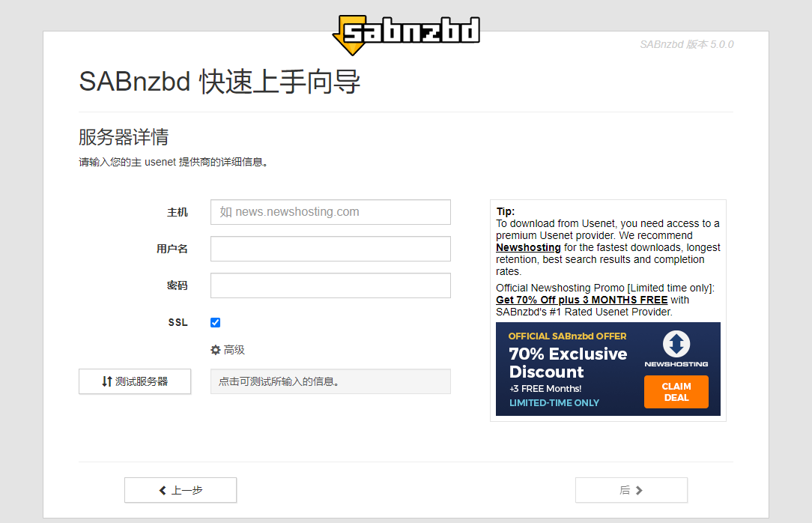The image size is (812, 523).
Task: Click the Newshosting round arrow logo
Action: tap(676, 344)
